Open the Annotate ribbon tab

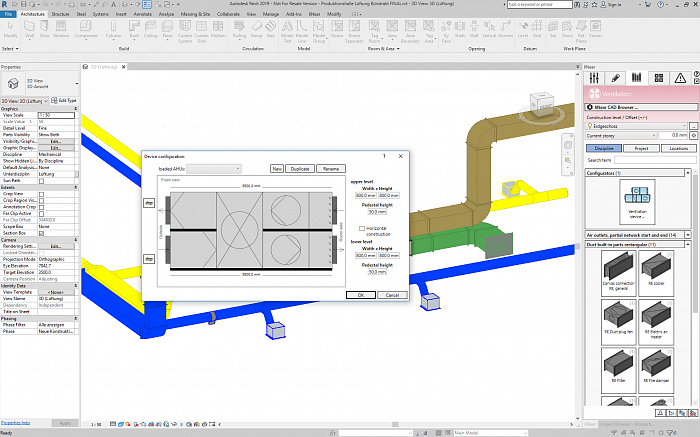143,14
